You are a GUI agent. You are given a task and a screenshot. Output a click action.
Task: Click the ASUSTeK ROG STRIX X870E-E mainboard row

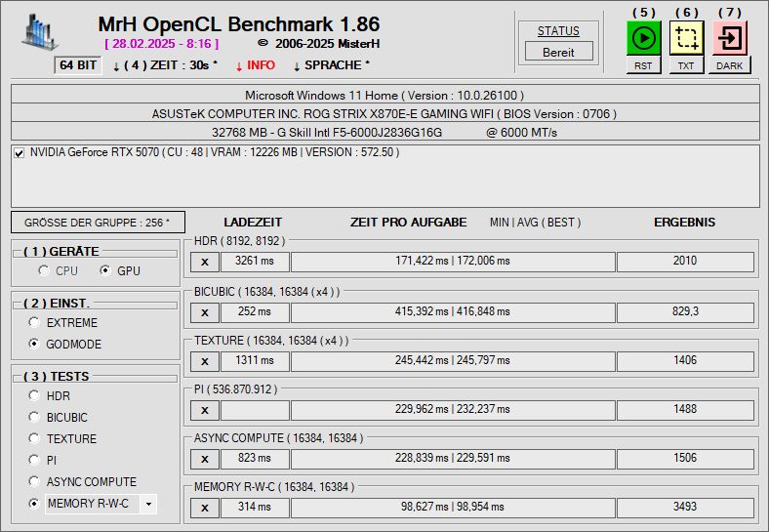click(385, 113)
